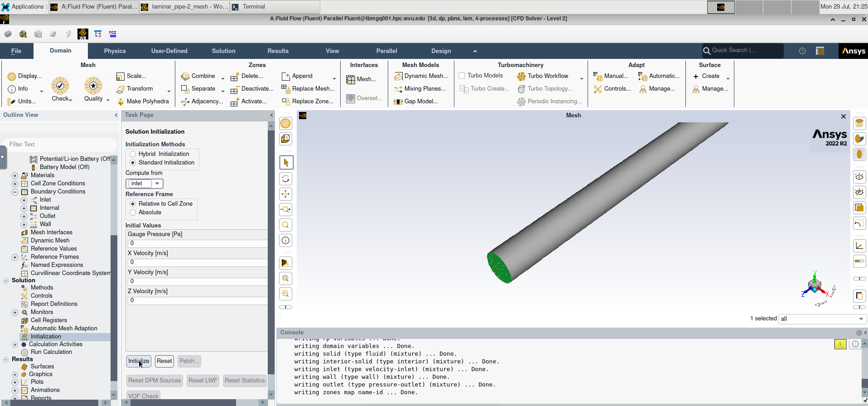Expand the Inlet boundary node
The height and width of the screenshot is (406, 868).
(x=24, y=200)
